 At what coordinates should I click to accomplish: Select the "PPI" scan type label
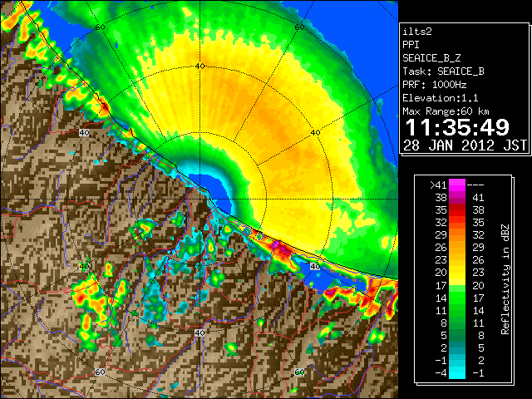tap(411, 45)
